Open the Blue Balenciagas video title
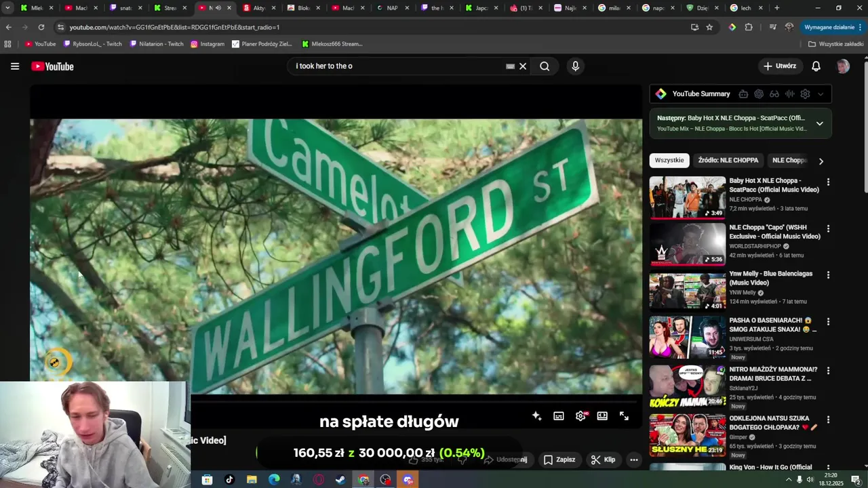 770,279
